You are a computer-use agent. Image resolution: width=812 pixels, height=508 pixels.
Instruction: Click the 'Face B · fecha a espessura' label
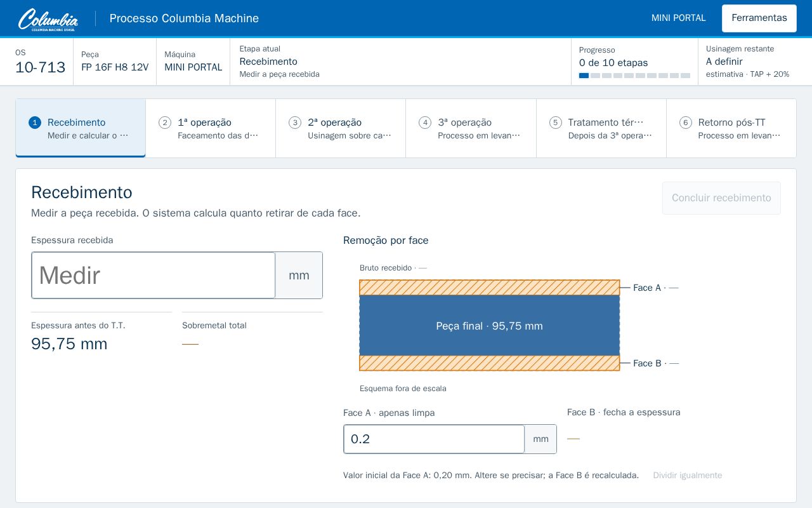(624, 412)
